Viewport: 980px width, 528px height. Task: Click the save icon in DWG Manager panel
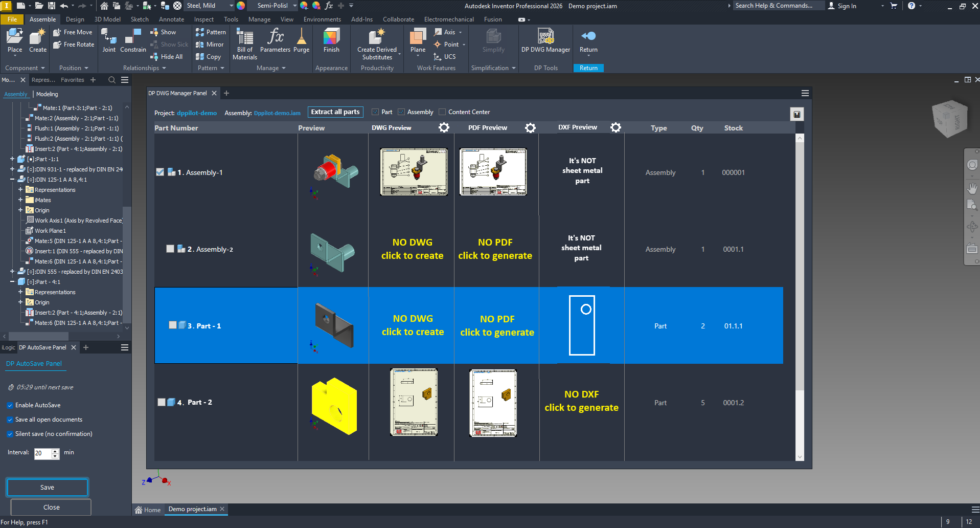[x=796, y=114]
